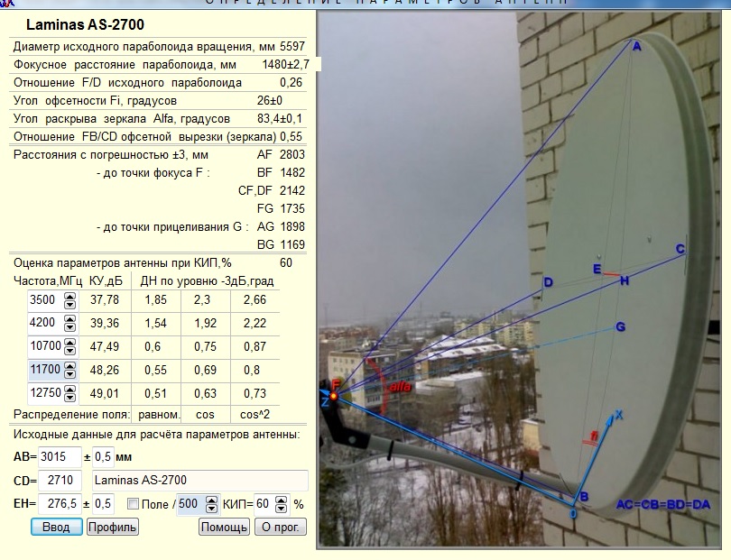Click CF,DF distance value 2142
Screen dimensions: 731x560
[292, 190]
